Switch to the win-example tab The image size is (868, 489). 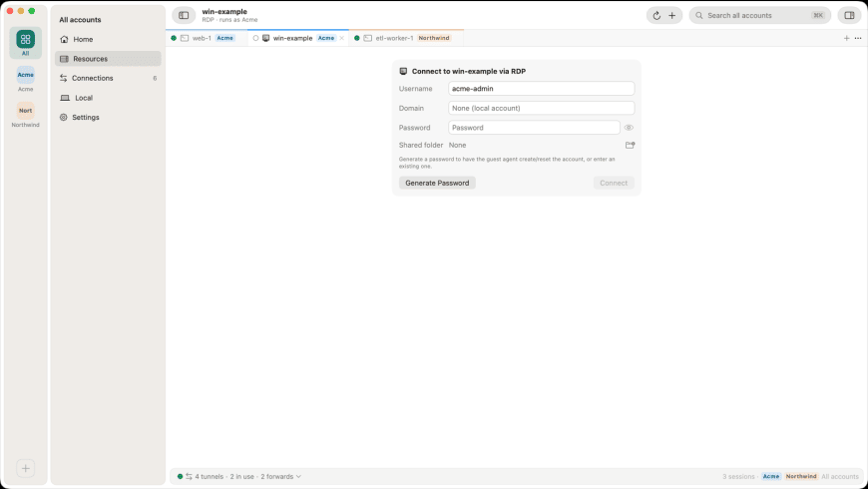click(298, 38)
